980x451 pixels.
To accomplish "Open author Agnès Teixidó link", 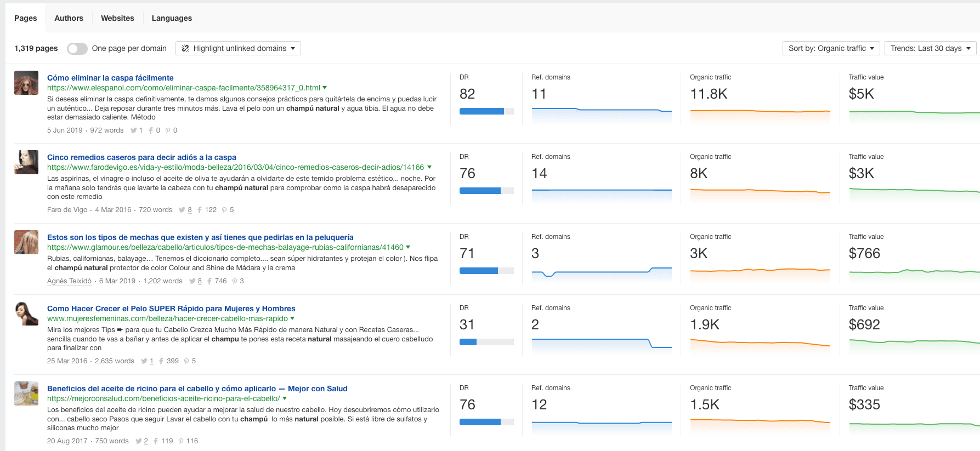I will (x=69, y=281).
